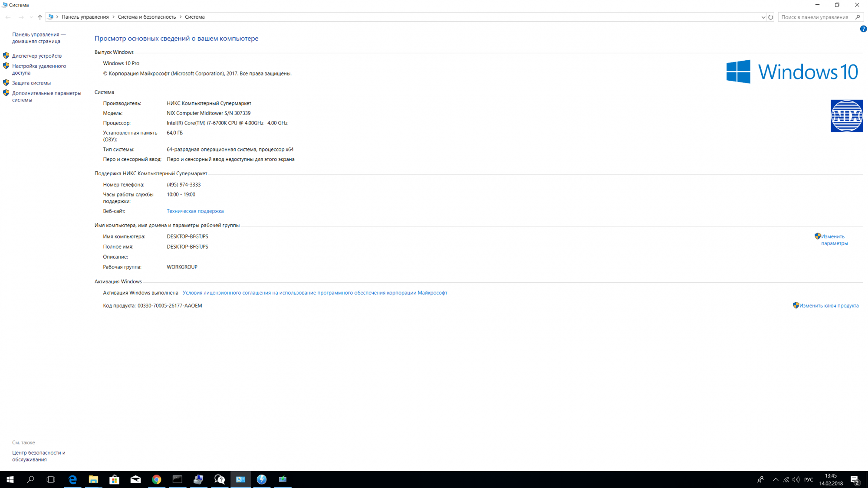868x488 pixels.
Task: Click 'Изменить параметры' for computer name
Action: 834,240
